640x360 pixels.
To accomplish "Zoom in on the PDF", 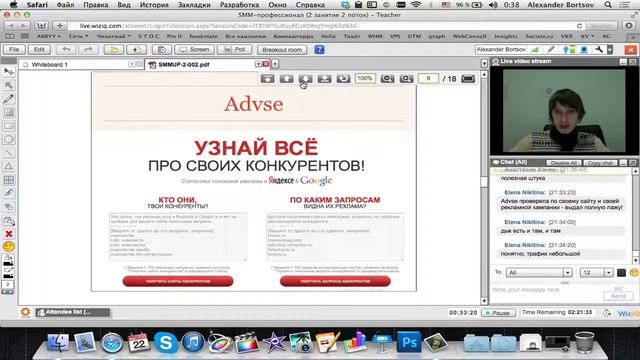I will (x=407, y=78).
